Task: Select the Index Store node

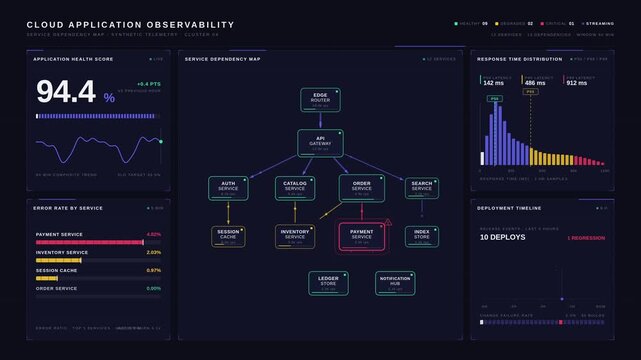Action: [x=422, y=237]
